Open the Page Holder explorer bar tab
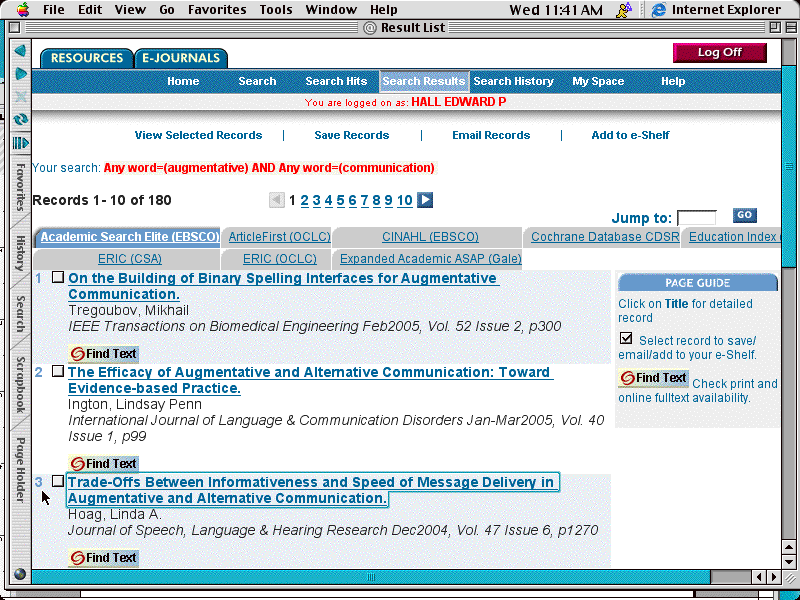 (x=20, y=469)
